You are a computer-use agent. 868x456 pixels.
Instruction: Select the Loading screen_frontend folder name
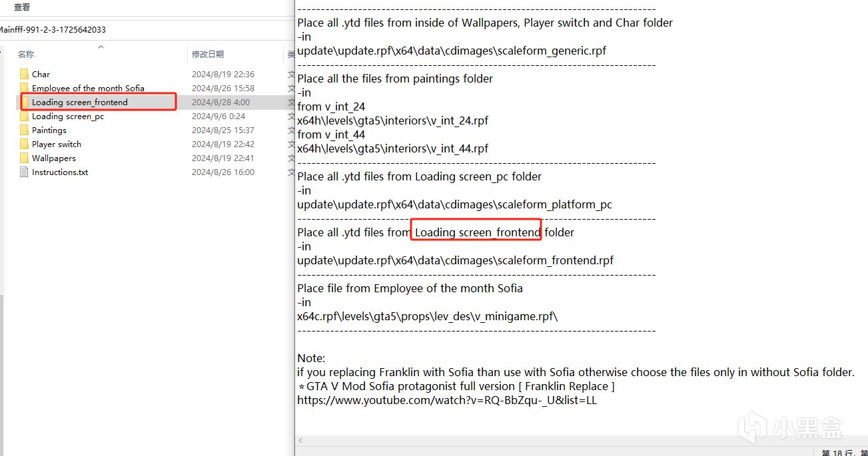pyautogui.click(x=79, y=102)
